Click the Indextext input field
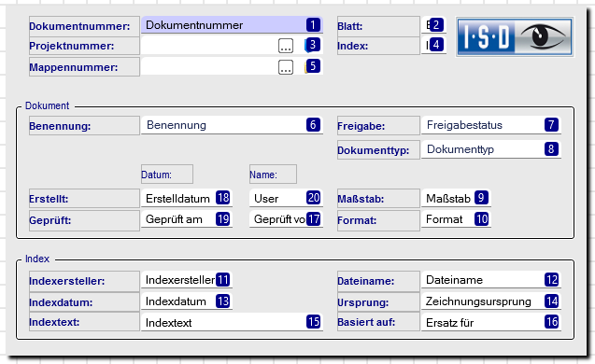 click(x=232, y=322)
